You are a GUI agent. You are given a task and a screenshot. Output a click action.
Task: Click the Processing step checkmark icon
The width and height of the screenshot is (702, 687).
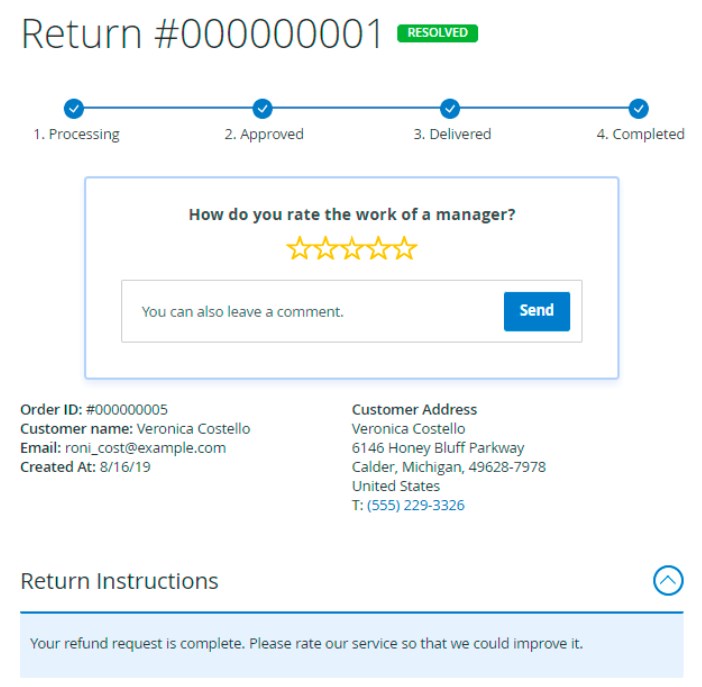click(74, 108)
